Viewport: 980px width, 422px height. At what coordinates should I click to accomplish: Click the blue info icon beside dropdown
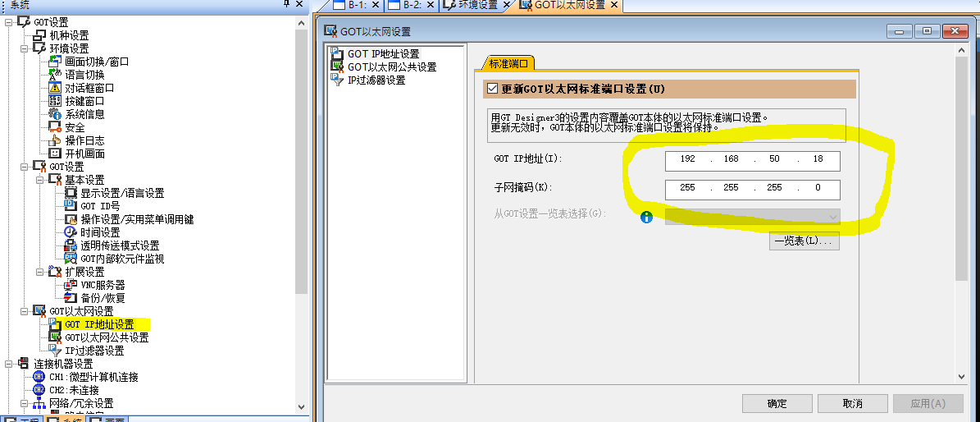(646, 217)
